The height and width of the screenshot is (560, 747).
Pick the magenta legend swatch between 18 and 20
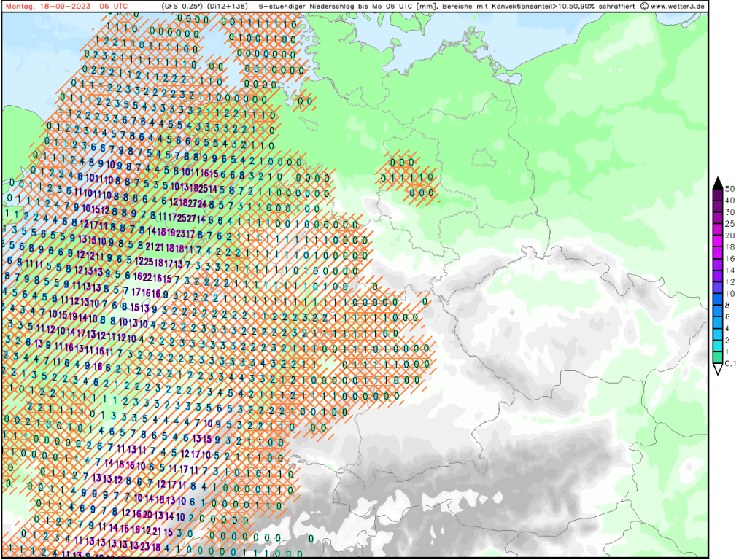tap(718, 241)
